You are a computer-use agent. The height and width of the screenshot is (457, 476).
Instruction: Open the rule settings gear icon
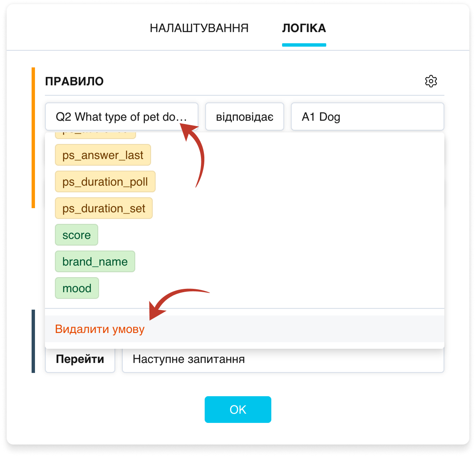[x=431, y=81]
